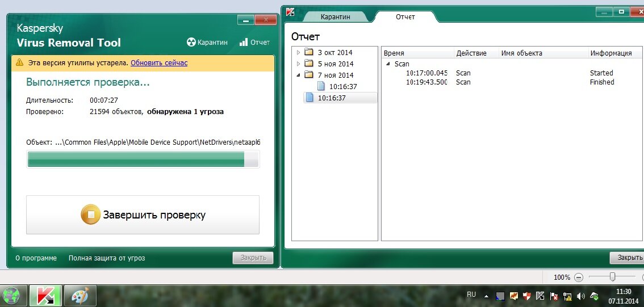Open Quarantine via the radiation icon
644x307 pixels.
[x=191, y=42]
